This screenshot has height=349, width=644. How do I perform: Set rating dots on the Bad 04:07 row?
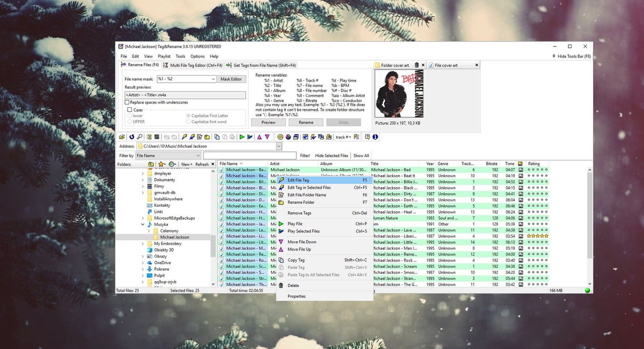(x=538, y=170)
